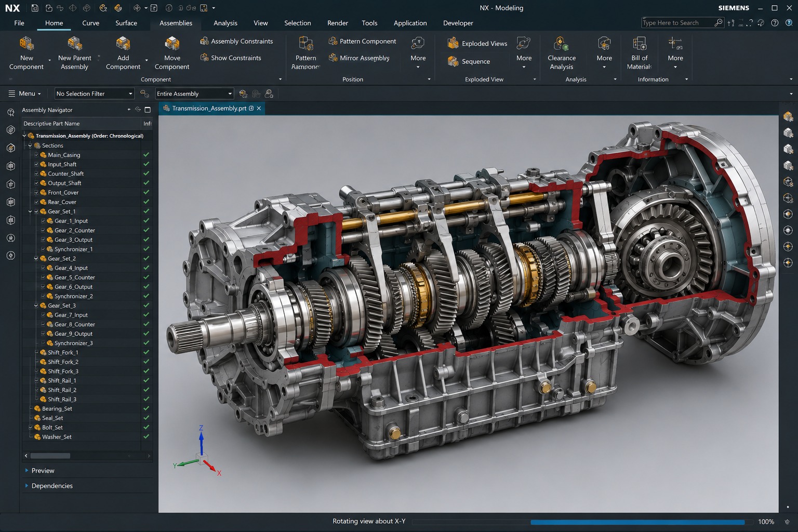Click the bottom icon in the right sidebar

click(788, 263)
